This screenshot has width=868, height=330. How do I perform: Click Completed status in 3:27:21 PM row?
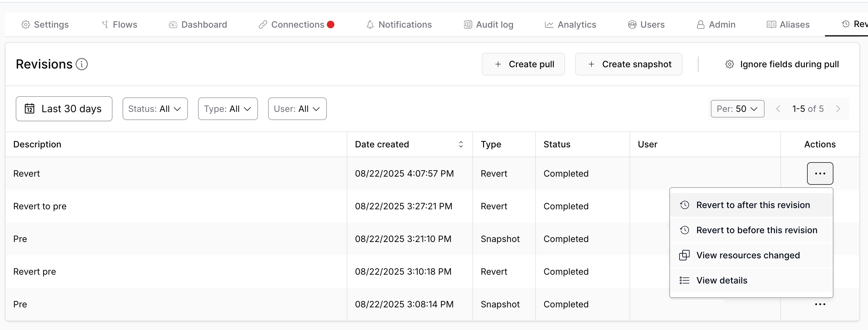[x=566, y=206]
